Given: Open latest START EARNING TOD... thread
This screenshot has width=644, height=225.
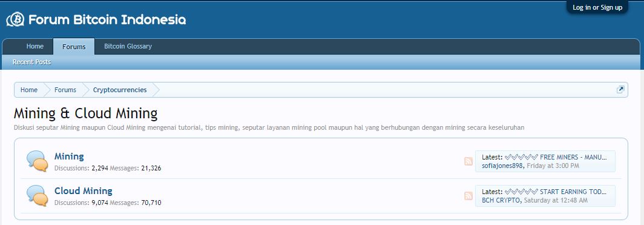Looking at the screenshot, I should (x=556, y=192).
